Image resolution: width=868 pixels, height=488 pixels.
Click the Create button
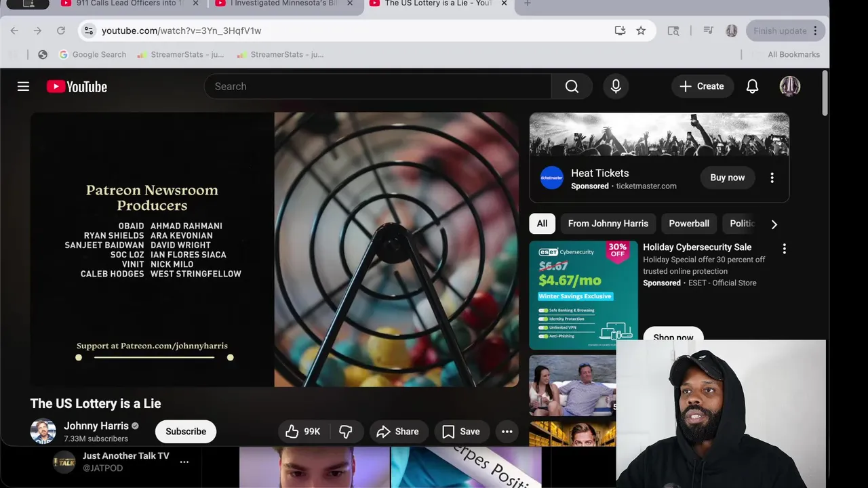coord(702,86)
